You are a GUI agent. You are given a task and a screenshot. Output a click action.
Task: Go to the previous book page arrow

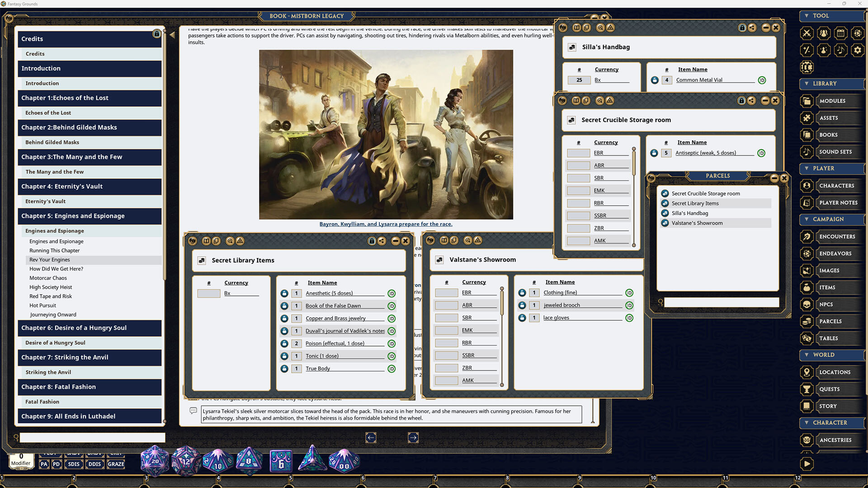(x=371, y=437)
